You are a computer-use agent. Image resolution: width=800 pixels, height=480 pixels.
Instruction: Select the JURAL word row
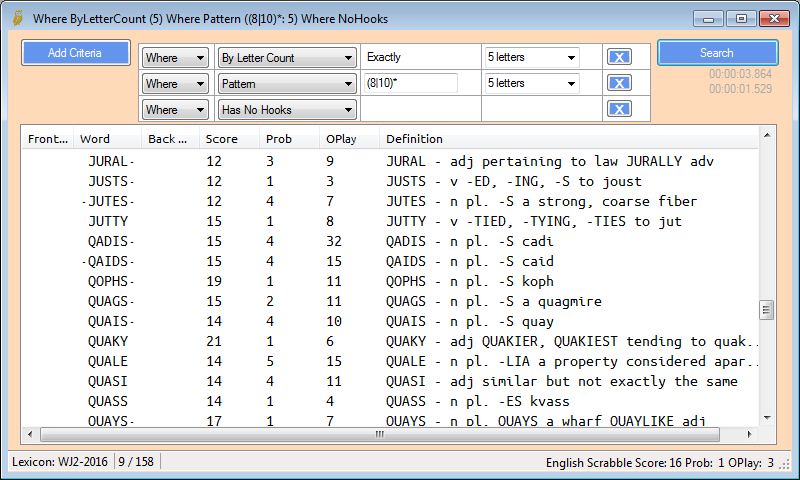390,161
